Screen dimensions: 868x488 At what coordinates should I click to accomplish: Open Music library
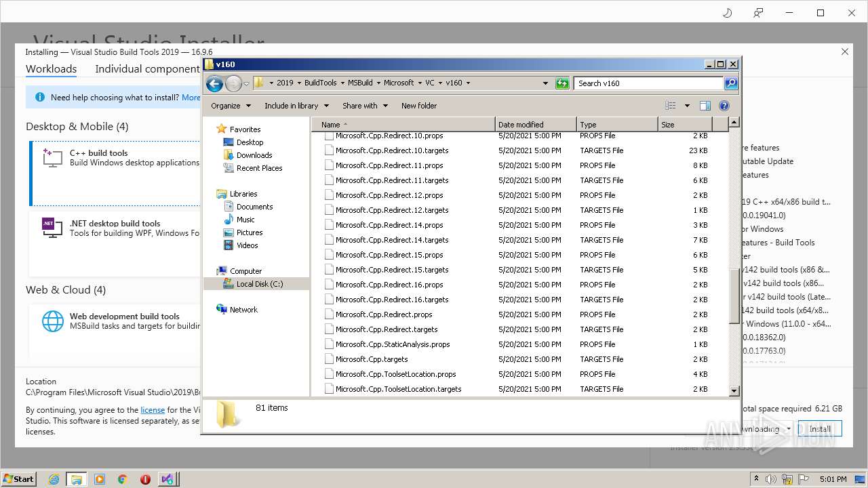(x=245, y=220)
